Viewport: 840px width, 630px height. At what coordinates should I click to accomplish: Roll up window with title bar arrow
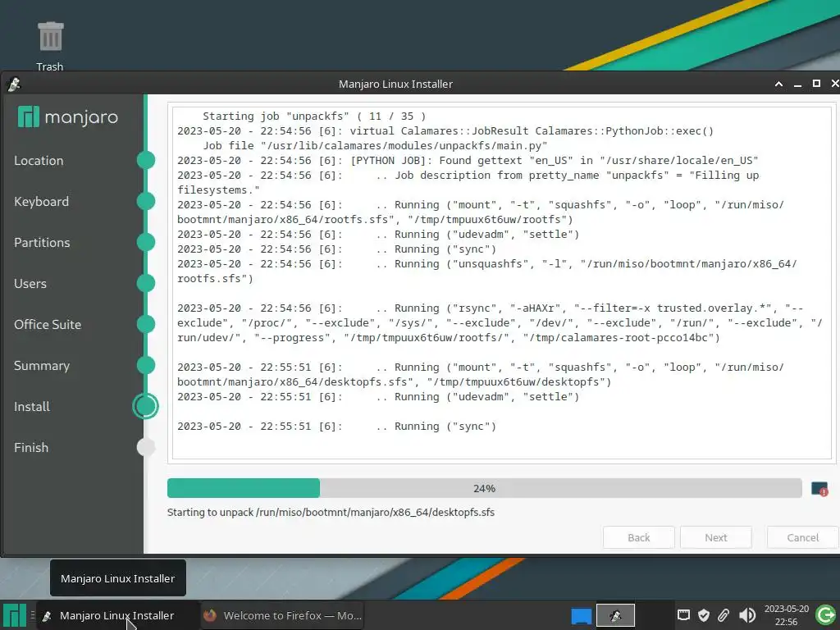coord(778,84)
